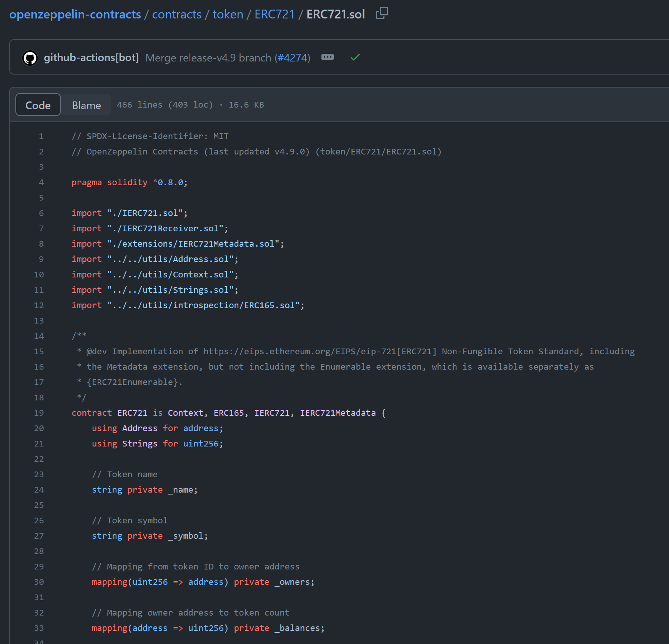Expand the commit message ellipsis
Image resolution: width=669 pixels, height=644 pixels.
tap(327, 57)
